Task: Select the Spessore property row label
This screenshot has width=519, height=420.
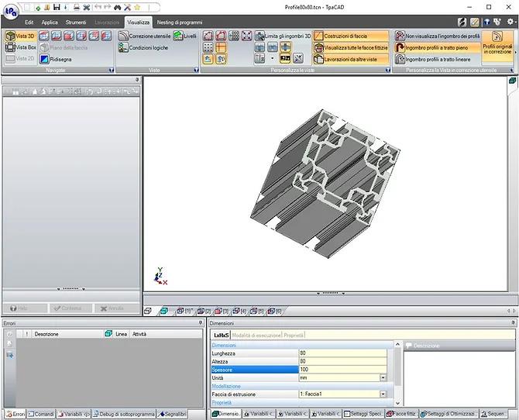Action: point(255,370)
